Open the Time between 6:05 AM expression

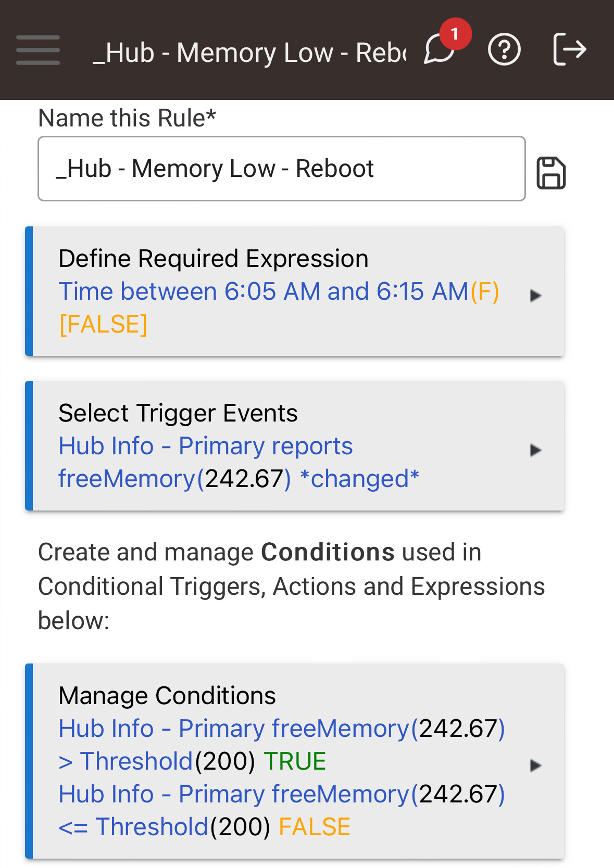263,291
